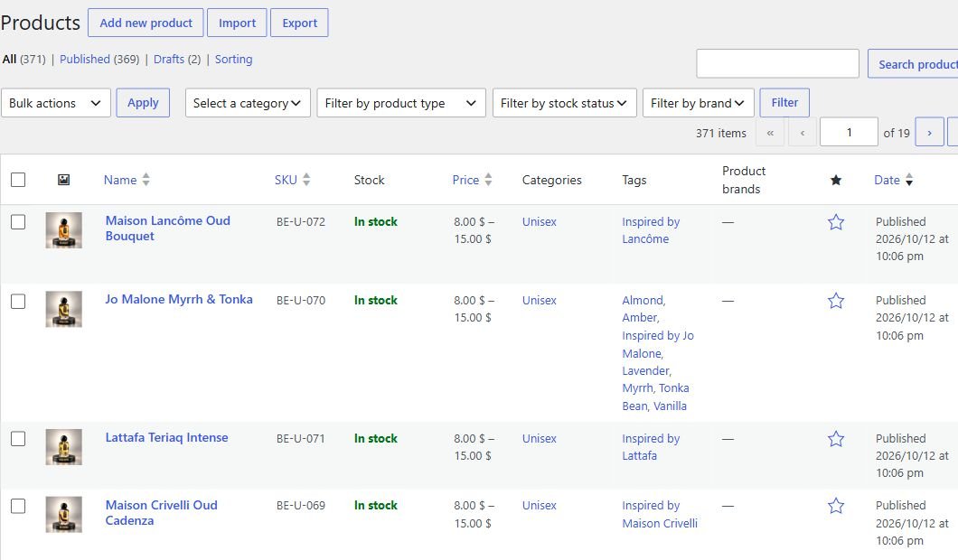
Task: Click the featured star column header
Action: 836,180
